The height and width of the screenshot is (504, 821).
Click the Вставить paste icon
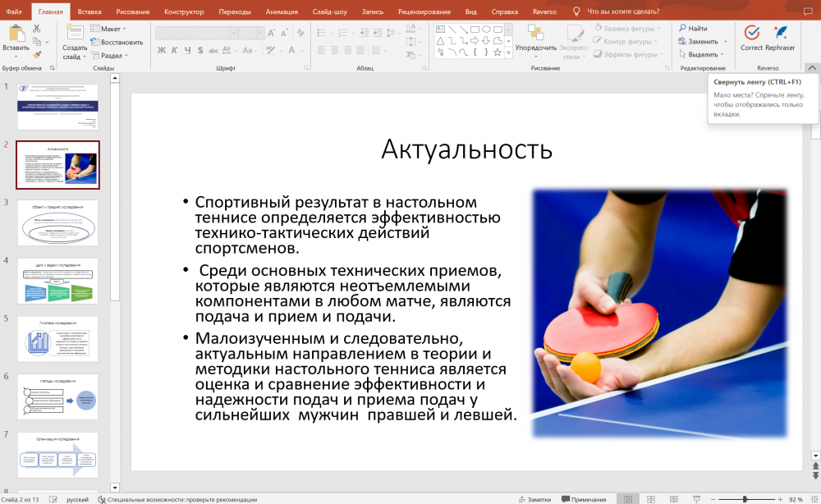(16, 33)
